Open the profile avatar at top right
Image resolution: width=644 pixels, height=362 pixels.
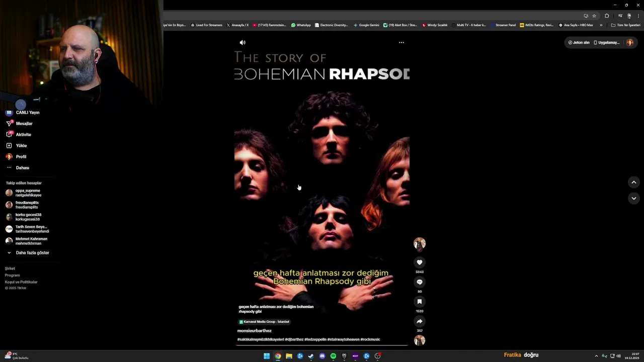pyautogui.click(x=630, y=43)
